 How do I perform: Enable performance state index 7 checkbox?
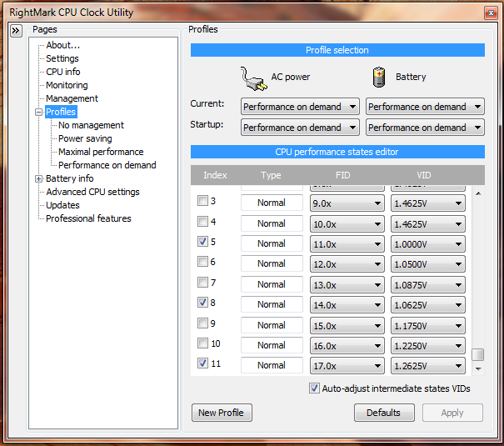pyautogui.click(x=202, y=282)
